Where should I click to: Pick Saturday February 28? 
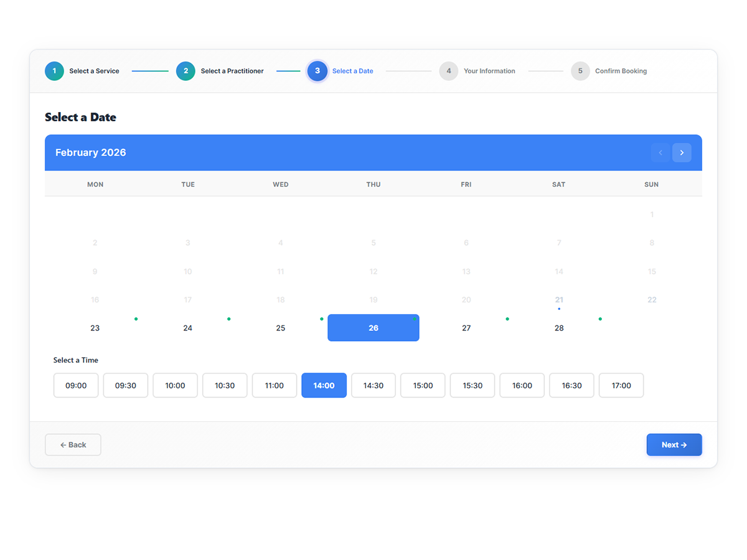(559, 328)
